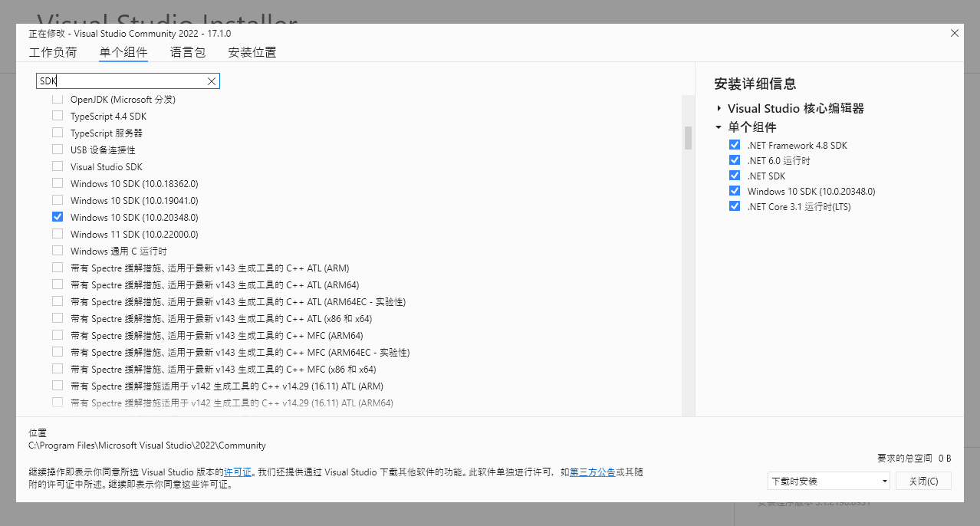Check OpenJDK (Microsoft 分发)
The width and height of the screenshot is (980, 526).
58,100
